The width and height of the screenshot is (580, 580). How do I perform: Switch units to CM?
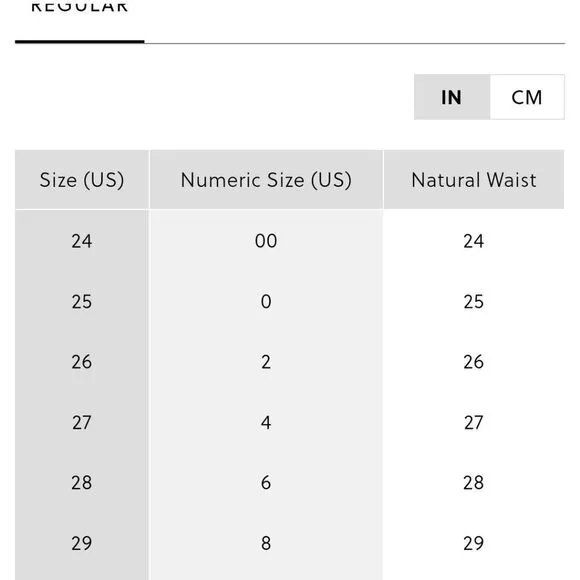coord(527,97)
